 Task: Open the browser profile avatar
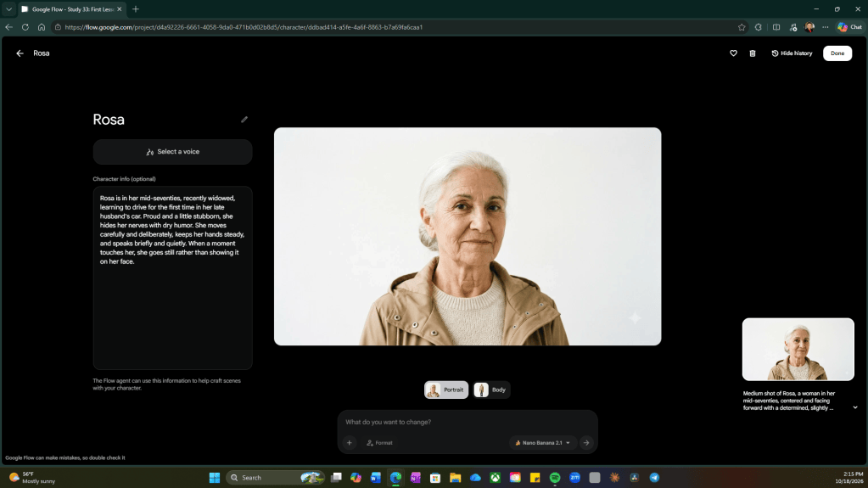tap(809, 27)
